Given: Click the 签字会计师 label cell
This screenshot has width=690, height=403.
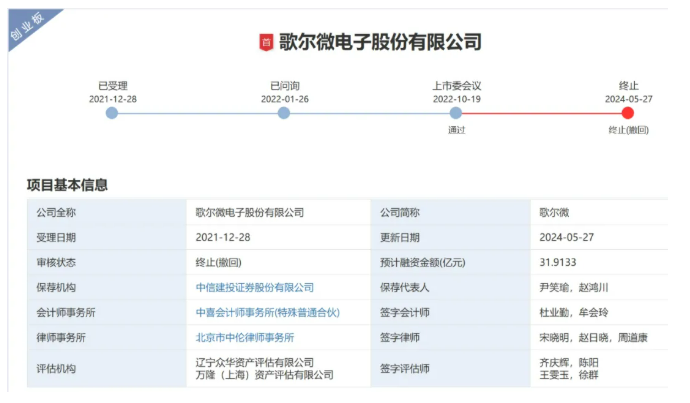Looking at the screenshot, I should click(x=451, y=313).
